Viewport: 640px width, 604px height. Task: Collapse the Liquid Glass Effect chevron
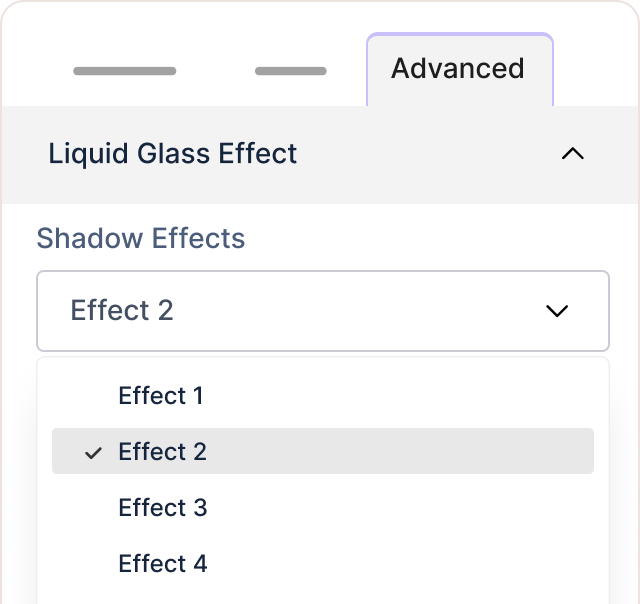pos(572,154)
